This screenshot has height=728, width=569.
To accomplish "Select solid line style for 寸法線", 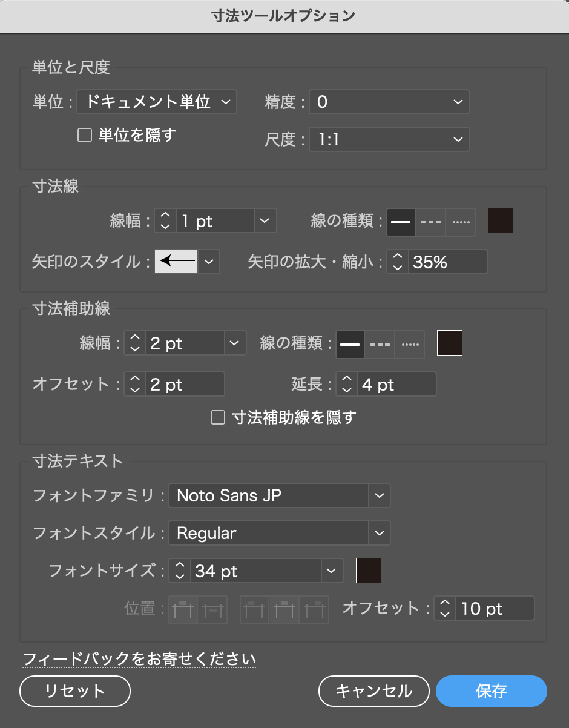I will tap(400, 220).
